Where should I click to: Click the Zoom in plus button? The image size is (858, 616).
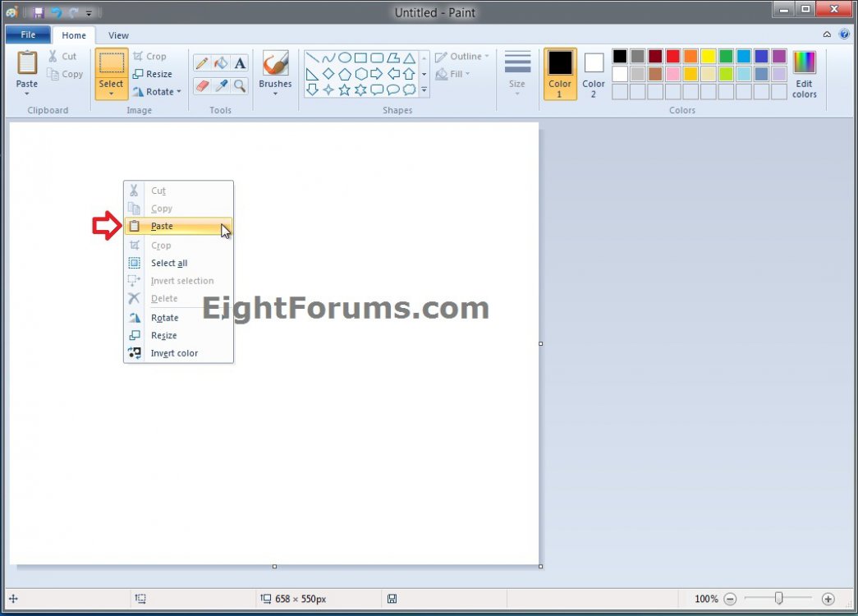tap(828, 599)
